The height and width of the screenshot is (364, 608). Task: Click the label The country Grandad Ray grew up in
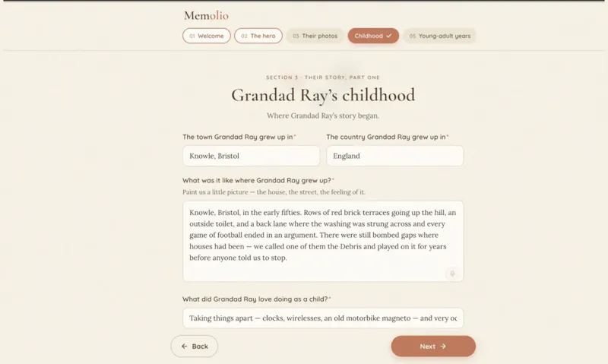pyautogui.click(x=386, y=137)
